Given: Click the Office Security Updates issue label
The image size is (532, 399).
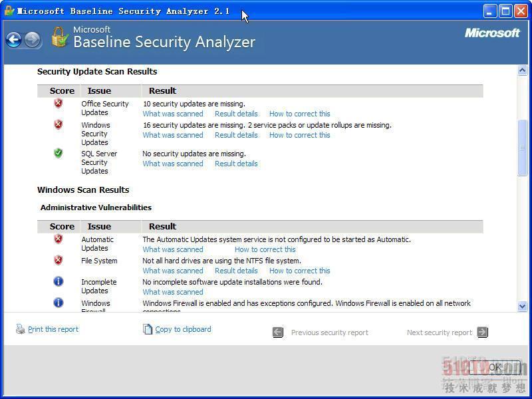Looking at the screenshot, I should (x=105, y=108).
